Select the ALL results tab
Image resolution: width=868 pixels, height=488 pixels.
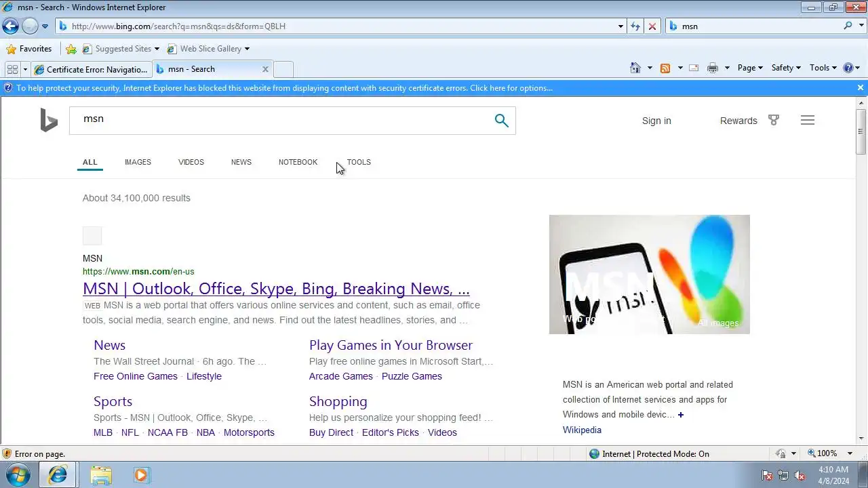click(x=90, y=162)
